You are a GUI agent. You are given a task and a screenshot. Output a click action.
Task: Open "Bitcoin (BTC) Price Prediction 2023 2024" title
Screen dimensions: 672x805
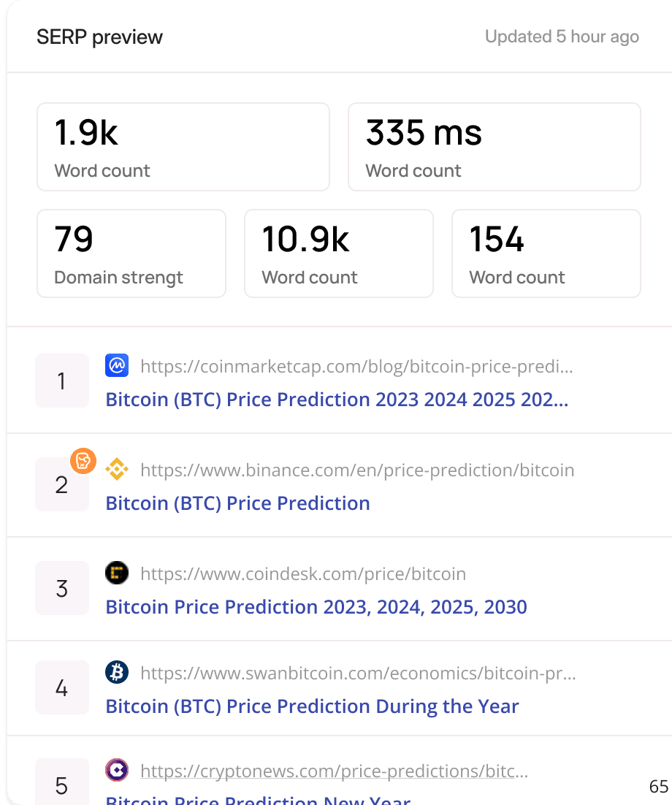(337, 400)
